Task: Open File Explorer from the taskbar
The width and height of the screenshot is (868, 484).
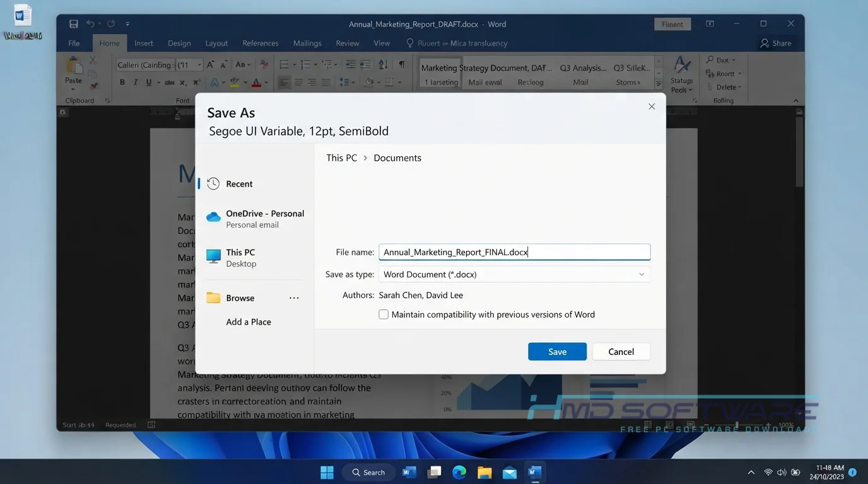Action: [484, 472]
